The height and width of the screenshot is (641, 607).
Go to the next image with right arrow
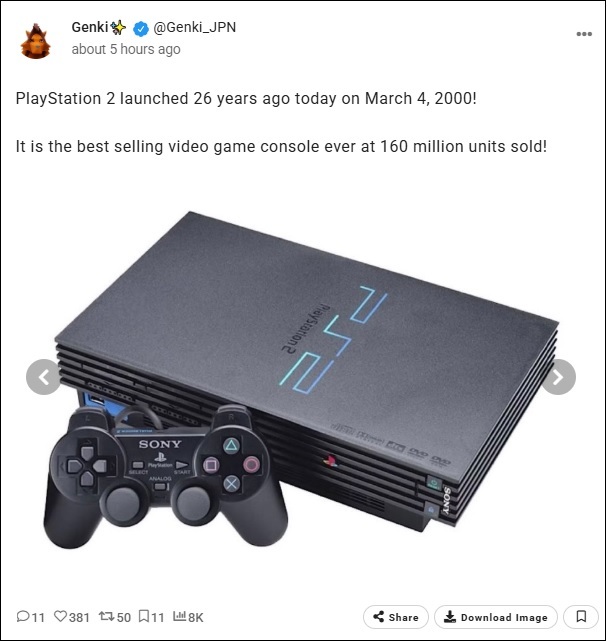tap(558, 377)
